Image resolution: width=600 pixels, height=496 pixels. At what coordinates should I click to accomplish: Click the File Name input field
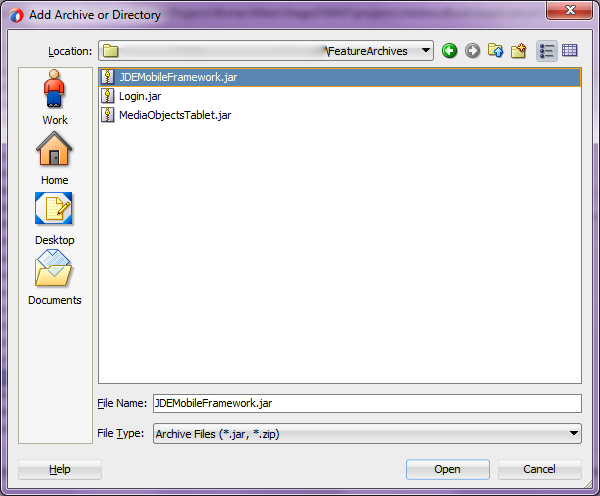pyautogui.click(x=367, y=403)
